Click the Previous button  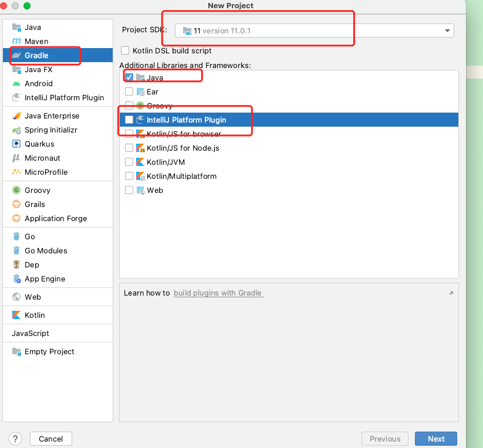click(x=385, y=439)
